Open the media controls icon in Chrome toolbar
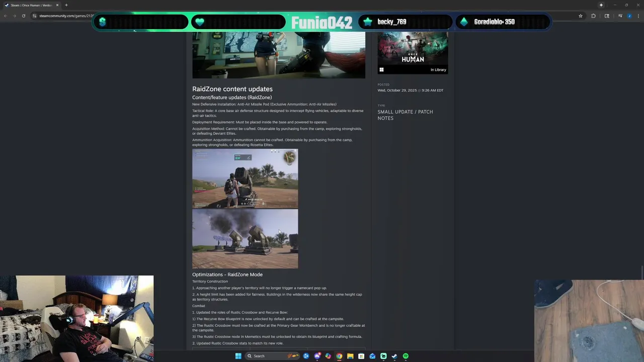644x362 pixels. click(620, 16)
